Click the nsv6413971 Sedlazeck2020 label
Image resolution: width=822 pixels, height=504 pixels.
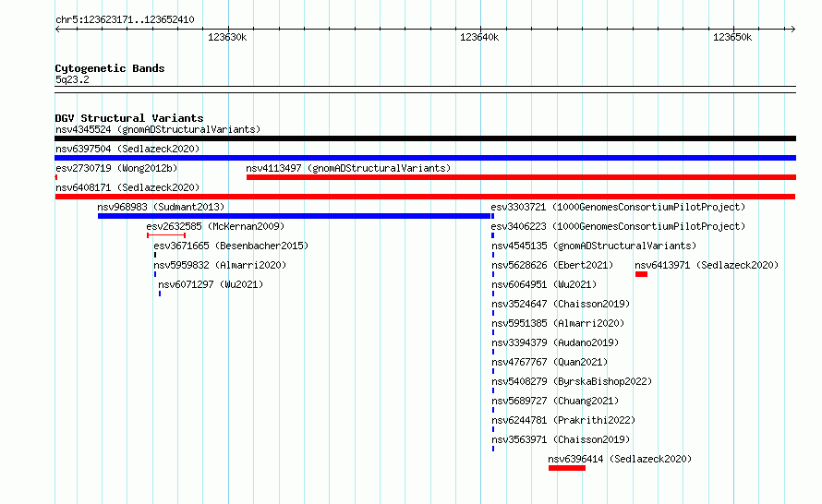[x=707, y=265]
